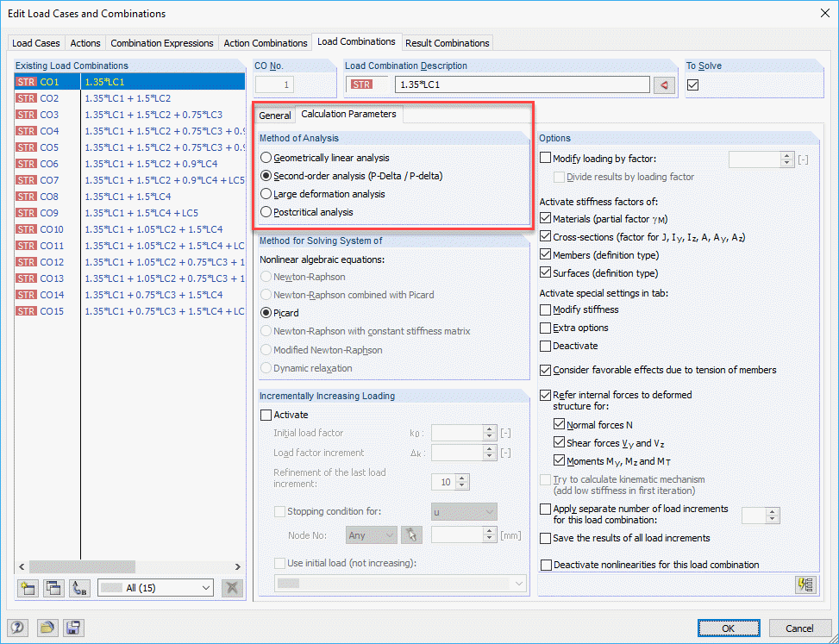The width and height of the screenshot is (839, 644).
Task: Enable Modify stiffness tab setting
Action: [x=546, y=309]
